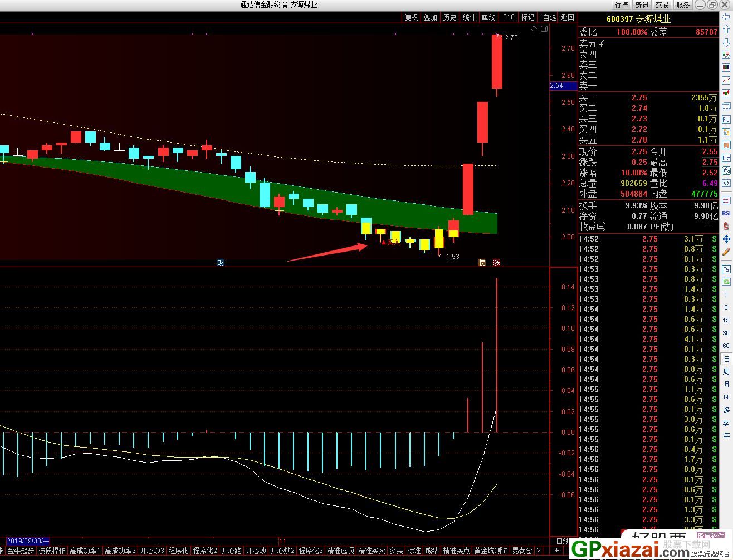The height and width of the screenshot is (560, 733).
Task: Select the 月 monthly period
Action: 726,384
